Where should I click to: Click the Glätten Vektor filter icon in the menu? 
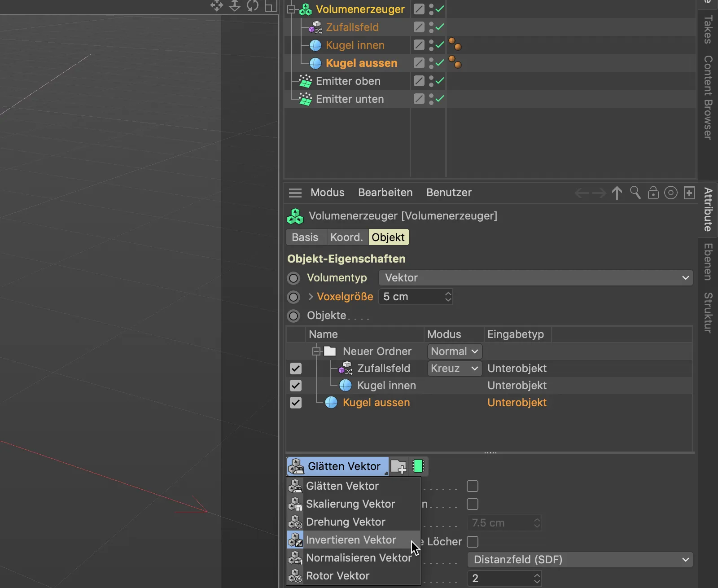click(295, 486)
